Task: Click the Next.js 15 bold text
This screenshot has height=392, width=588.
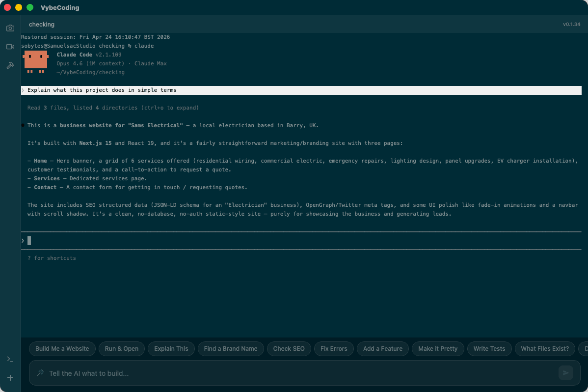Action: tap(95, 143)
